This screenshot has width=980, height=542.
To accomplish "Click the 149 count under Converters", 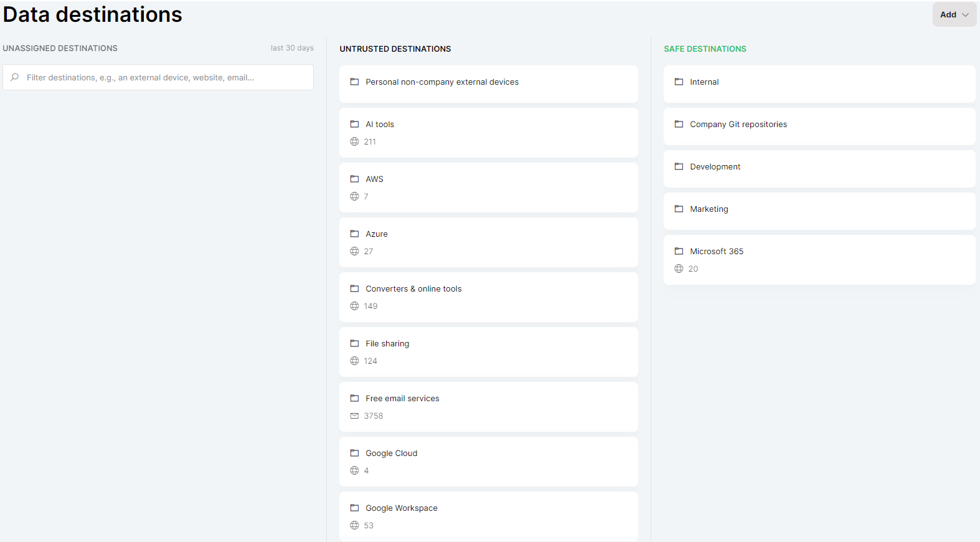I will click(370, 306).
